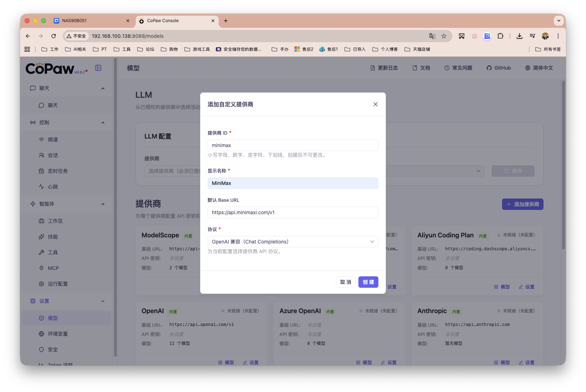Toggle the page translate icon in address bar
Viewport: 586px width, 392px height.
pos(432,36)
